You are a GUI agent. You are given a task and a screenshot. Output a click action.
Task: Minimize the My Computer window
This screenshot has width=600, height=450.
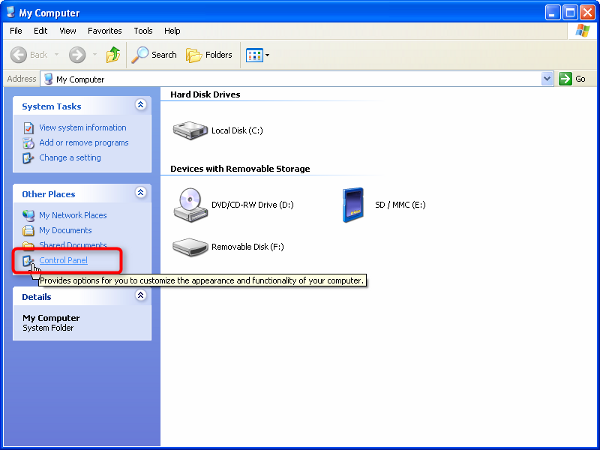(x=552, y=13)
